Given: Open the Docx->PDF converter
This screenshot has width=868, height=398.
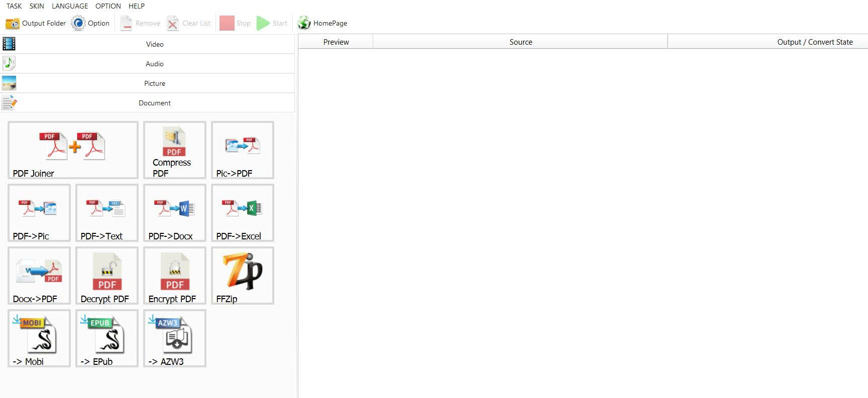Looking at the screenshot, I should [39, 276].
